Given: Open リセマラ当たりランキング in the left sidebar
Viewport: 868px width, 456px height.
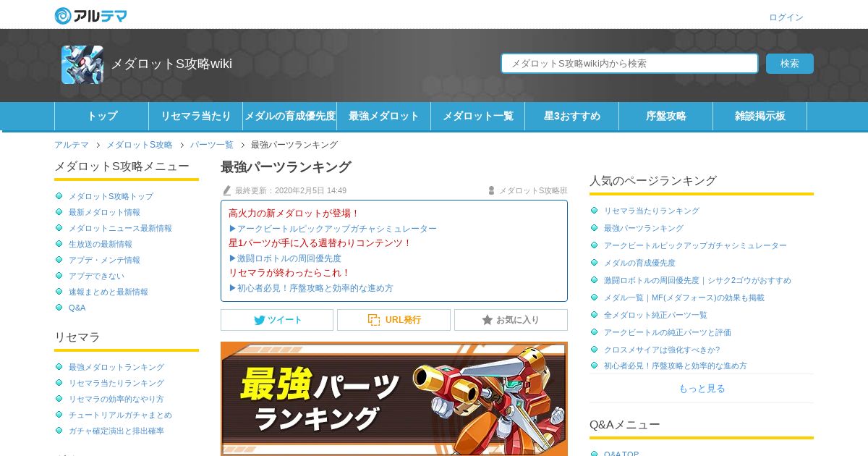Looking at the screenshot, I should (116, 383).
